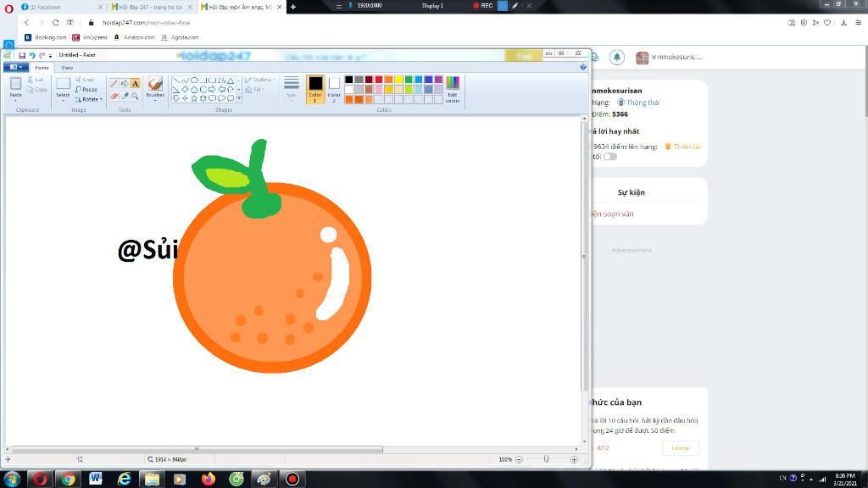Click the Undo arrow in Paint title bar
The width and height of the screenshot is (868, 488).
point(32,55)
